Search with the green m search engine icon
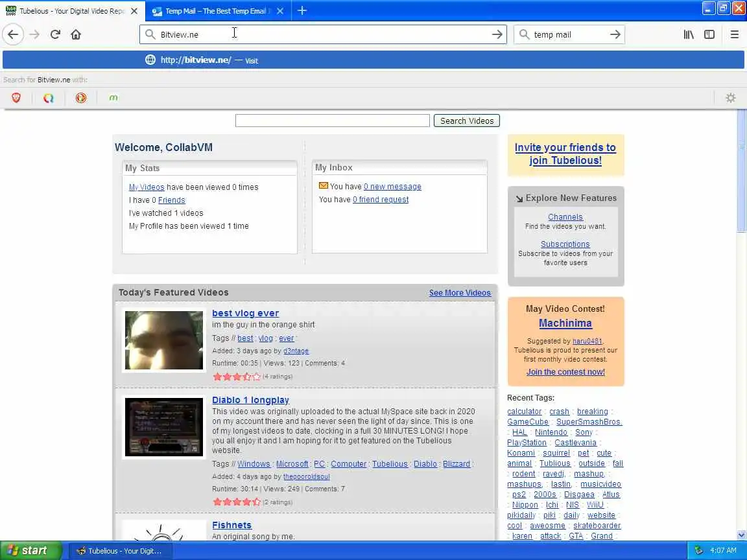The image size is (747, 560). pos(113,98)
